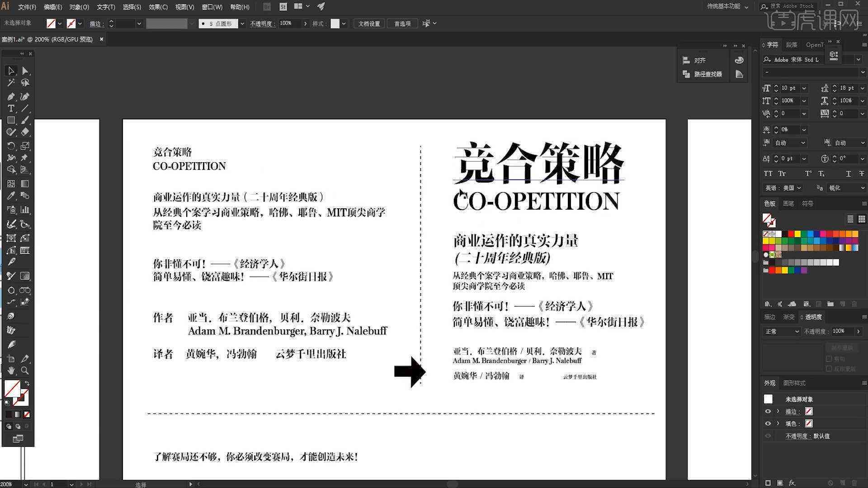Select the Type tool
This screenshot has height=488, width=868.
click(x=11, y=108)
